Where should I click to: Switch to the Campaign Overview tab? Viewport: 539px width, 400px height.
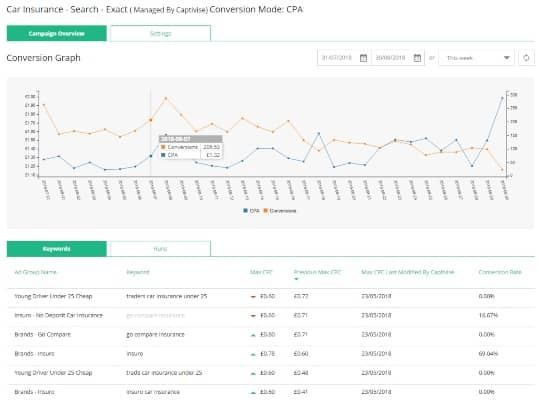coord(57,33)
